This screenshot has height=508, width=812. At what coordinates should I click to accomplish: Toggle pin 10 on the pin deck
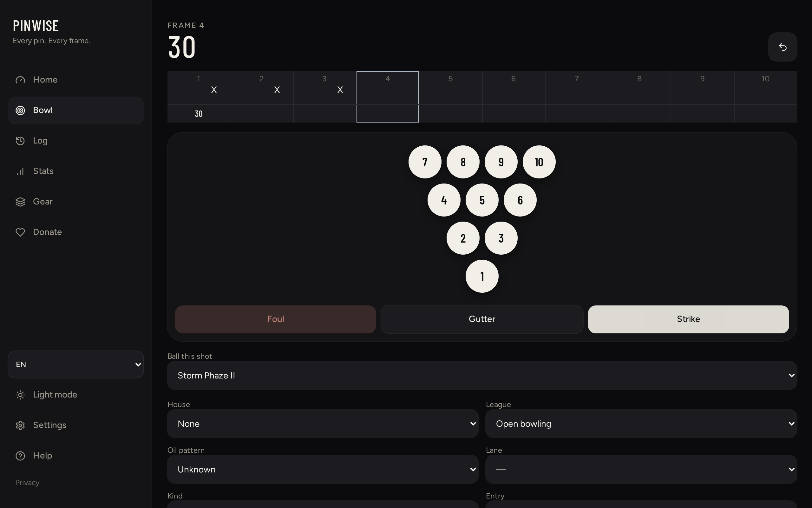(539, 162)
